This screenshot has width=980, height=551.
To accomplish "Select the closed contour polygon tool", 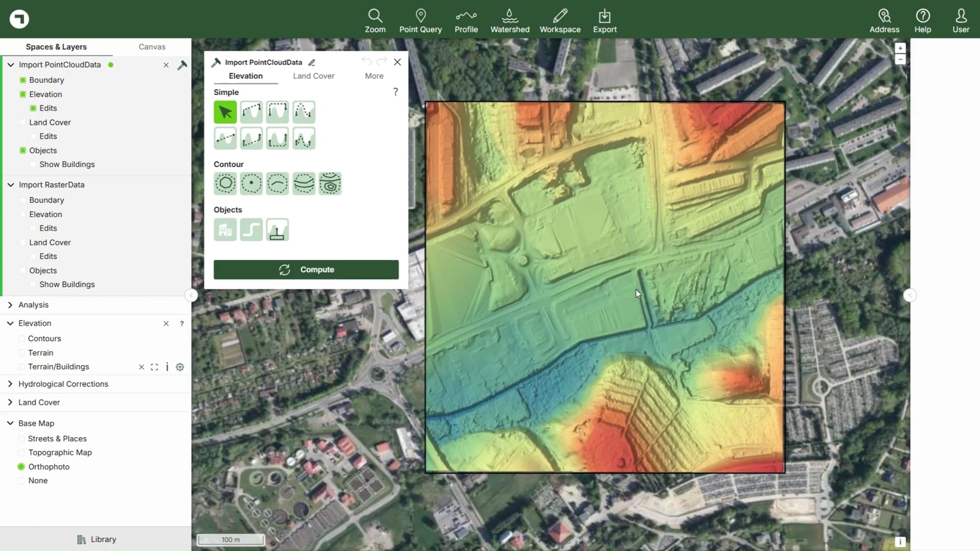I will pyautogui.click(x=225, y=183).
